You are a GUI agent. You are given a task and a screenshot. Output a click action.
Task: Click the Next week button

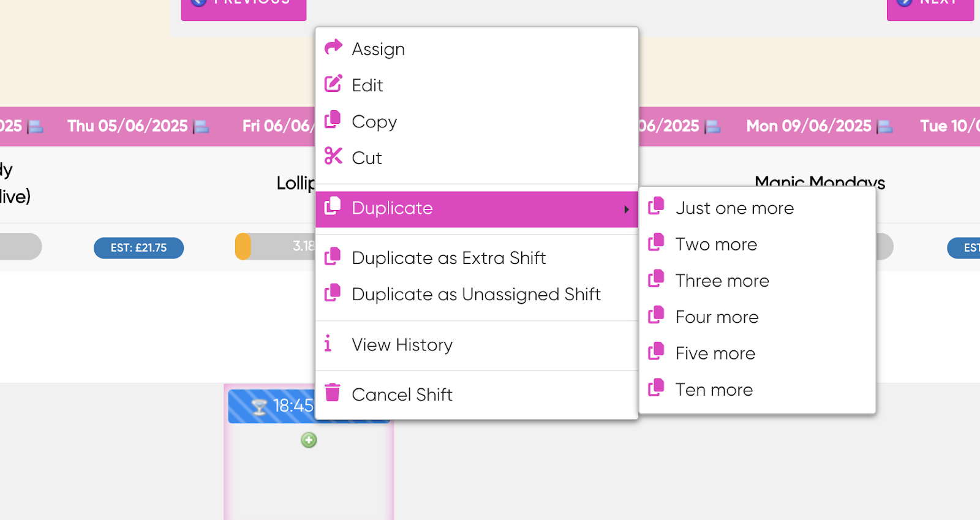(930, 9)
